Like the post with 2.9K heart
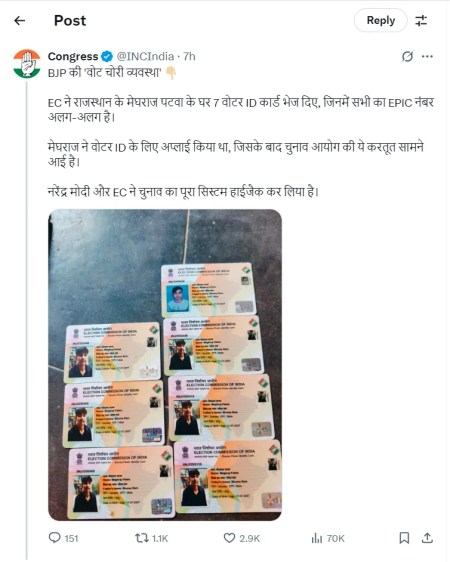This screenshot has height=562, width=450. click(241, 538)
